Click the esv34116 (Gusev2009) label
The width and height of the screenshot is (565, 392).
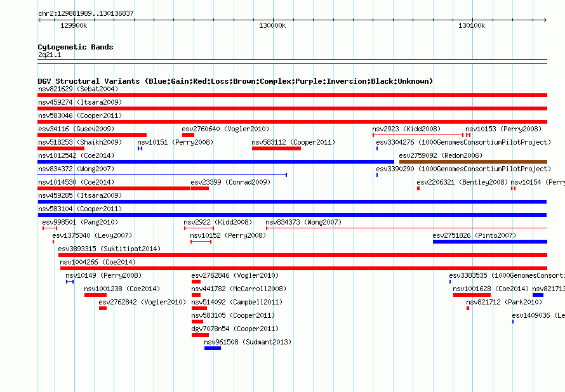pos(76,129)
